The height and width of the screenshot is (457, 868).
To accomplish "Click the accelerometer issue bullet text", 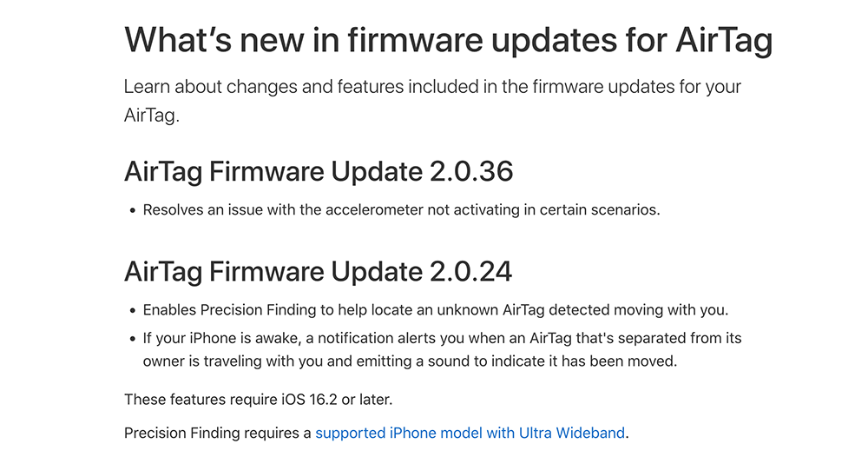I will pos(401,210).
